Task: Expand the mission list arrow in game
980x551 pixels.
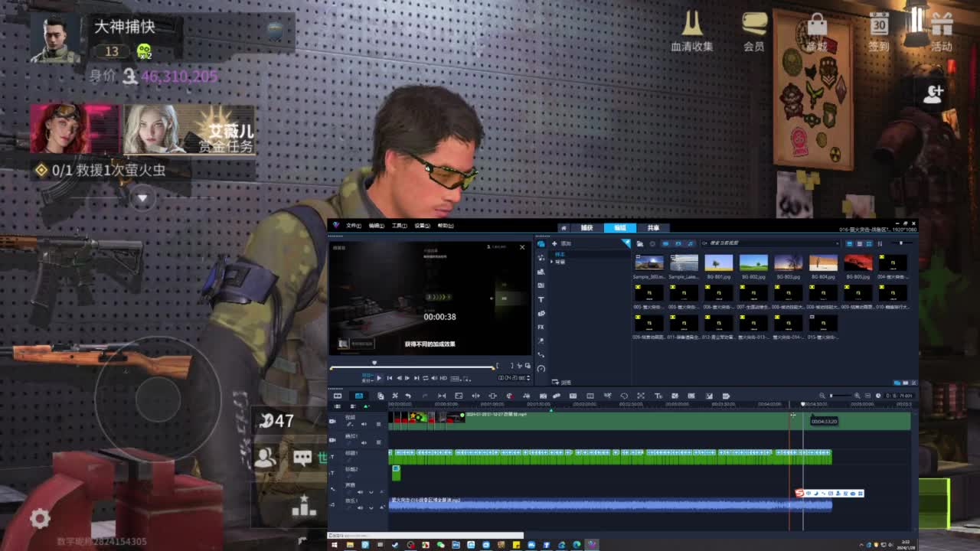Action: pos(142,198)
